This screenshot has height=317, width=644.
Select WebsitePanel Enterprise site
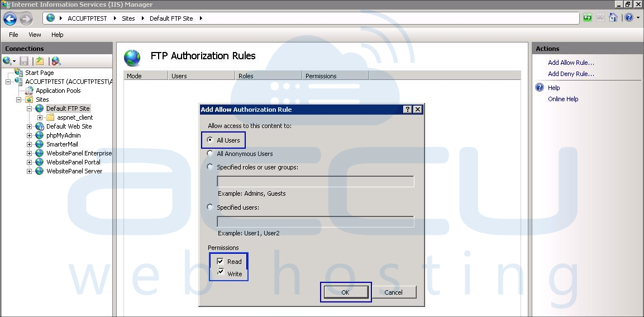pos(79,153)
